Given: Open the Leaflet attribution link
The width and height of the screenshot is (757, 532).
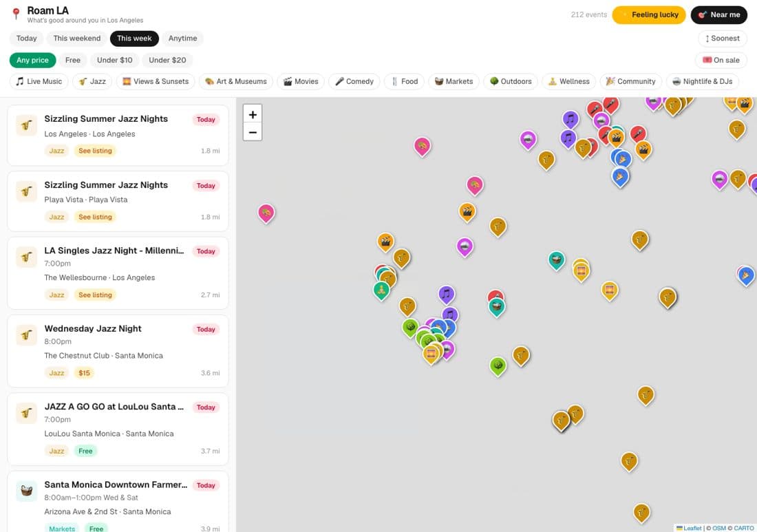Looking at the screenshot, I should pos(689,528).
